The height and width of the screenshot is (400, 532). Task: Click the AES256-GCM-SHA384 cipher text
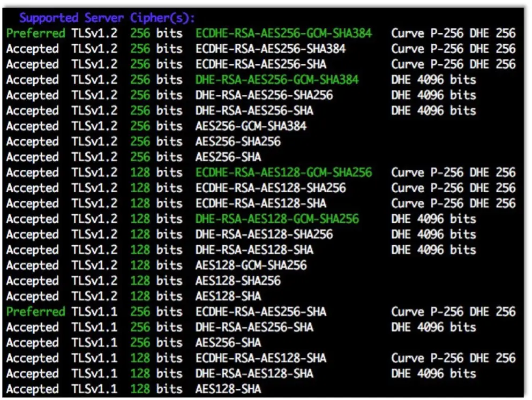250,126
